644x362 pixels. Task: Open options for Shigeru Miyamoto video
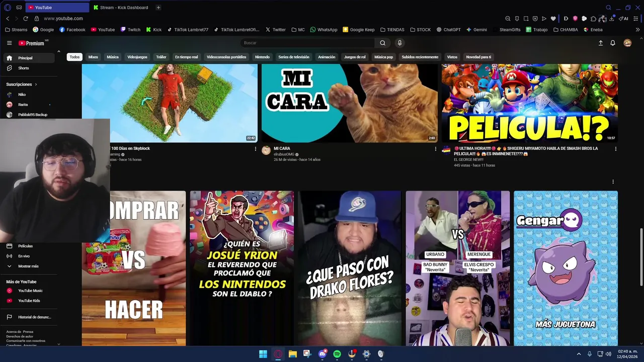pos(615,149)
